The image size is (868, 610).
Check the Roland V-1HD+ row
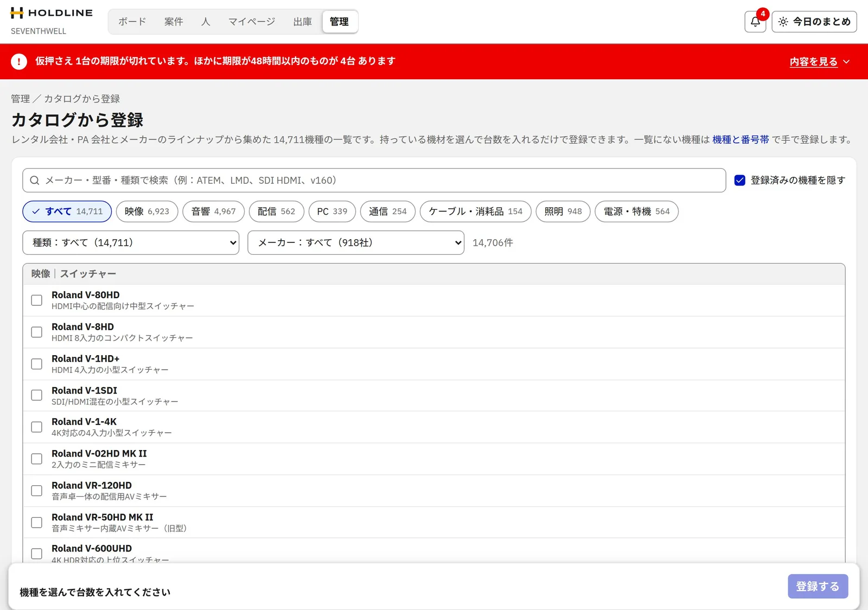[36, 364]
